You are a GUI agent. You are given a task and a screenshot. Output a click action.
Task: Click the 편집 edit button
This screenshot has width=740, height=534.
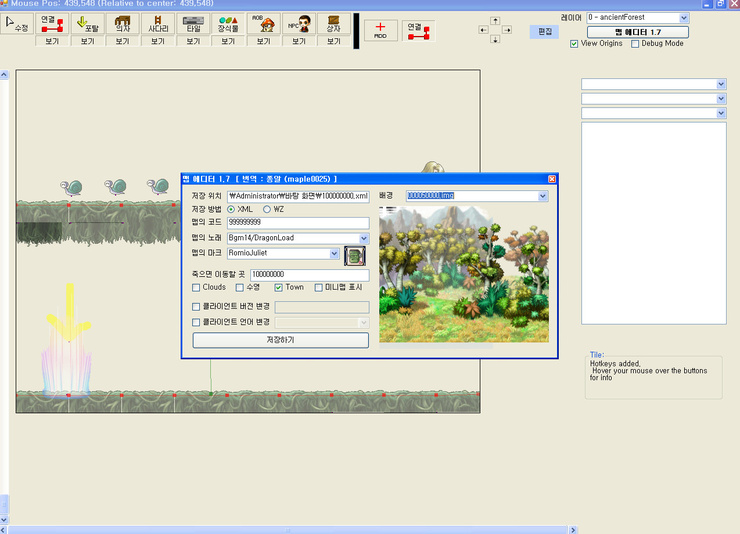pyautogui.click(x=545, y=32)
